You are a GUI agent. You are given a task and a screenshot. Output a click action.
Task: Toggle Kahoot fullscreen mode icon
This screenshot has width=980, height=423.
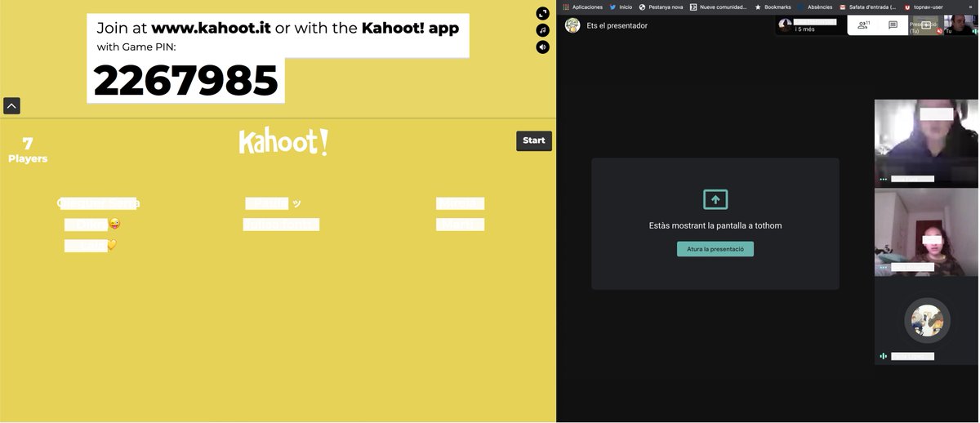542,13
